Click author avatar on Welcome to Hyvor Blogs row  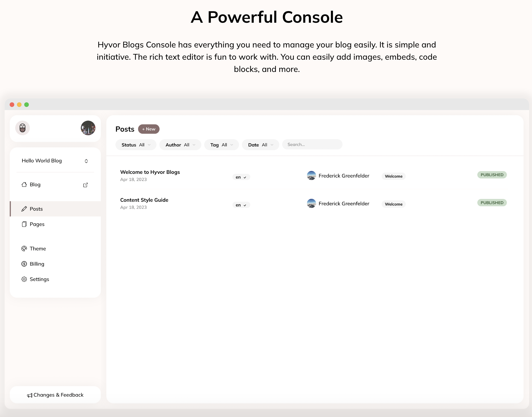point(311,176)
